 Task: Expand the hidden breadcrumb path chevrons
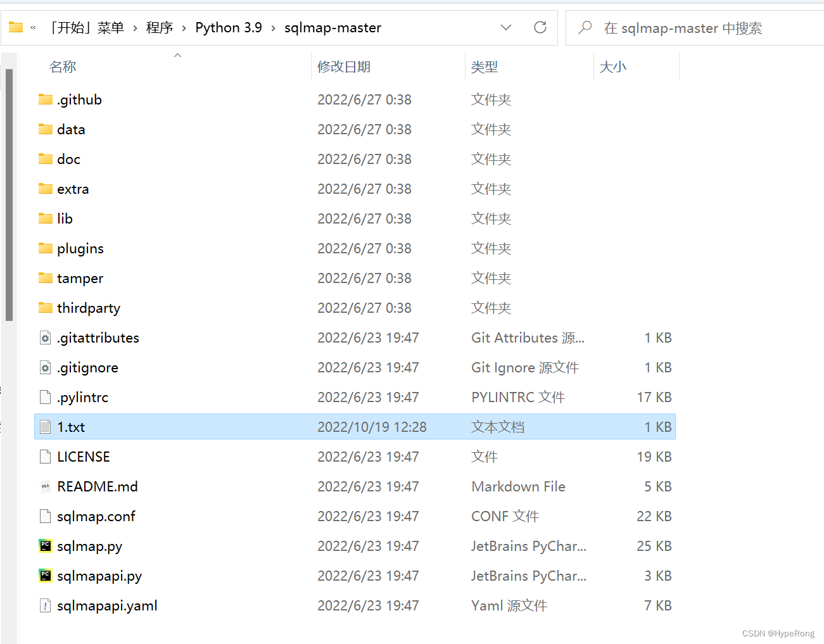(x=33, y=27)
